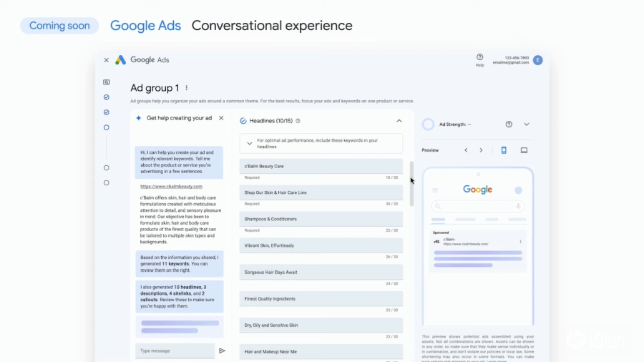Click the Type message input field
This screenshot has height=362, width=644.
(175, 351)
